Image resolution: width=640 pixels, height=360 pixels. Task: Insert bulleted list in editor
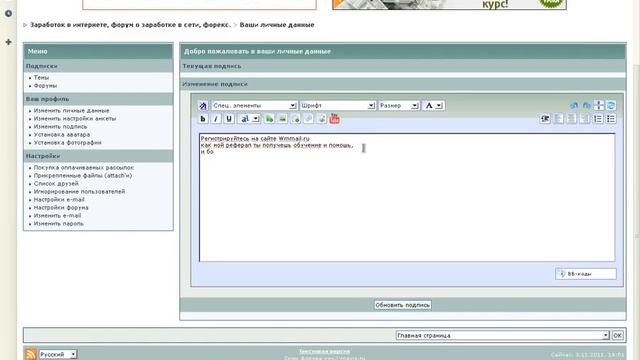coord(611,119)
